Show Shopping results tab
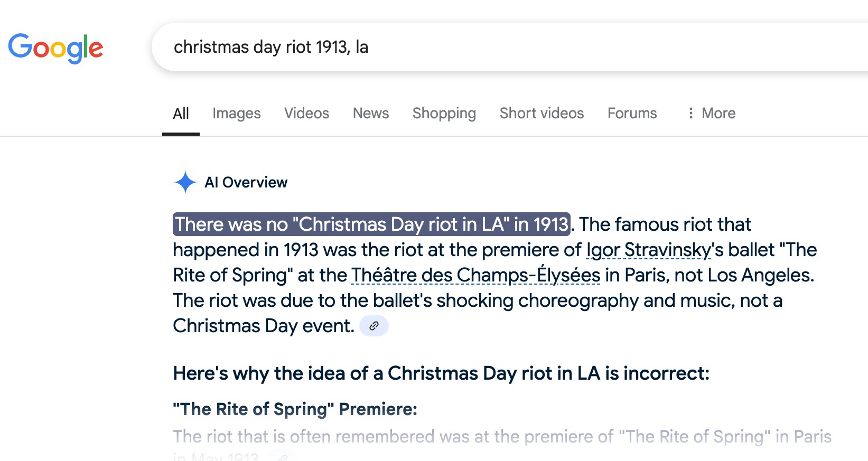Viewport: 868px width, 461px height. tap(444, 113)
